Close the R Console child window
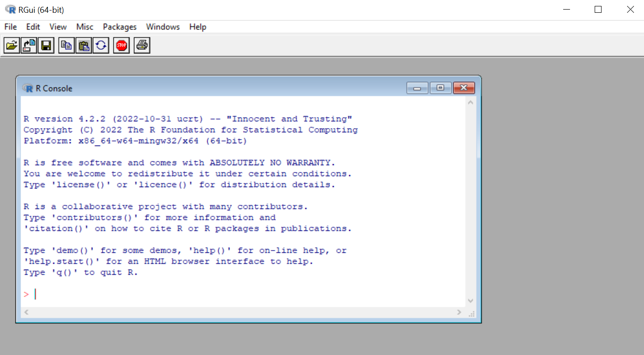Image resolution: width=644 pixels, height=355 pixels. coord(464,88)
